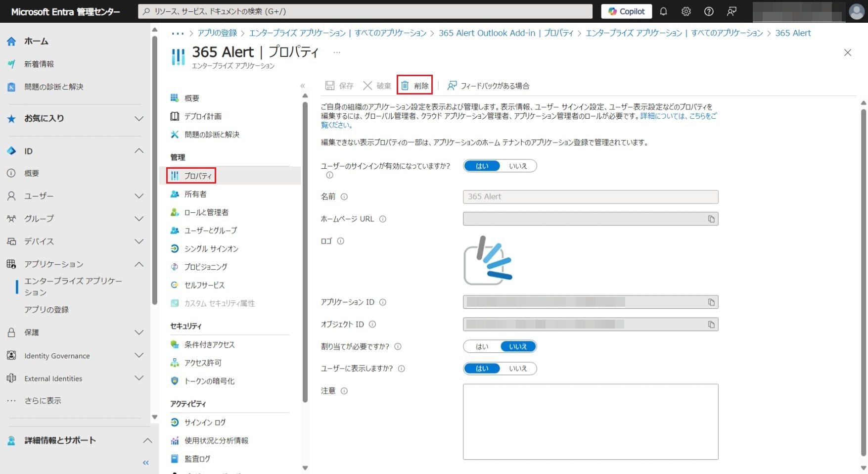Click the 削除 trash icon

pos(405,86)
